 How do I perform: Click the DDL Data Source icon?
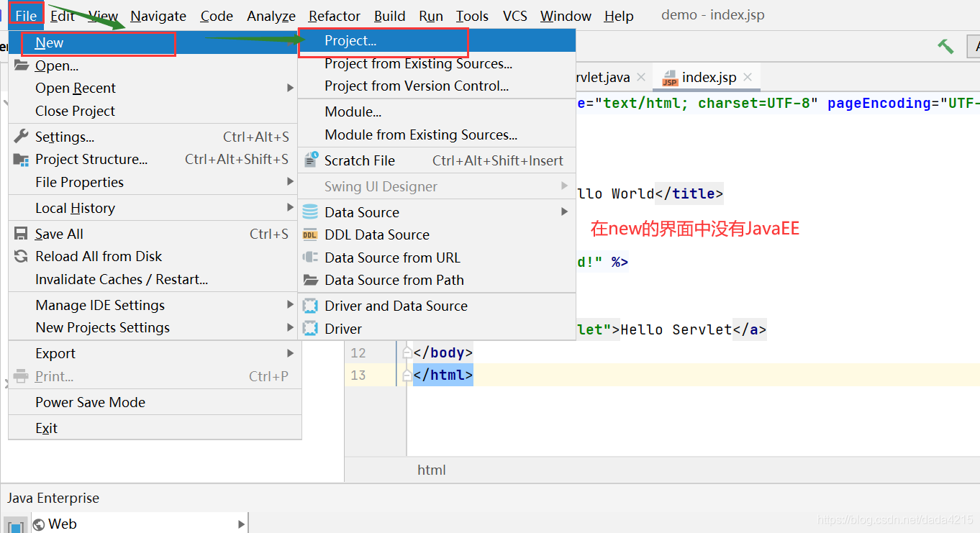click(310, 234)
